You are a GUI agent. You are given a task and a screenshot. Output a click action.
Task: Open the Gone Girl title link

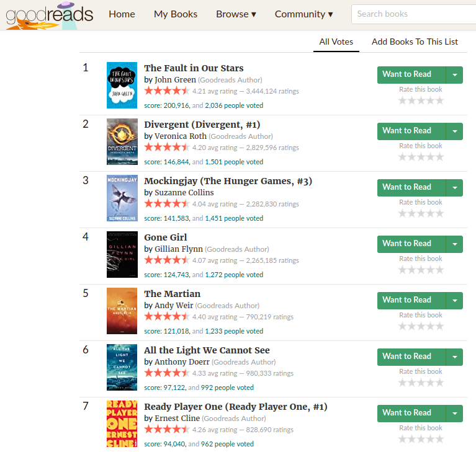point(166,237)
